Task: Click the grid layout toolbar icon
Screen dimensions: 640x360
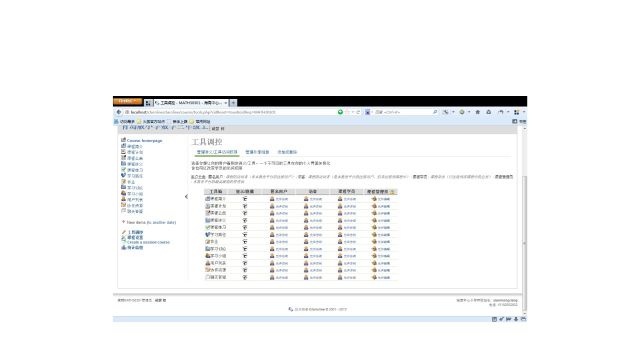Action: 517,112
